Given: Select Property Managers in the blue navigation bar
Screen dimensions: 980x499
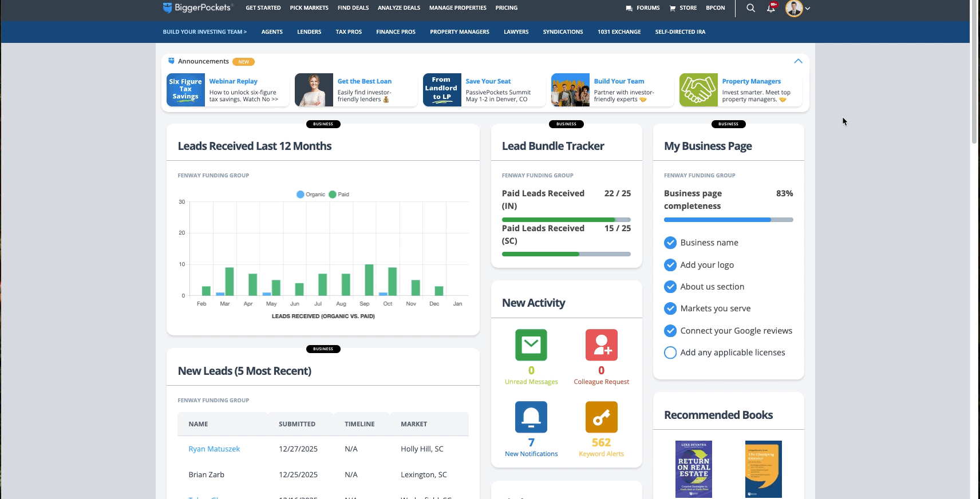Looking at the screenshot, I should tap(459, 32).
